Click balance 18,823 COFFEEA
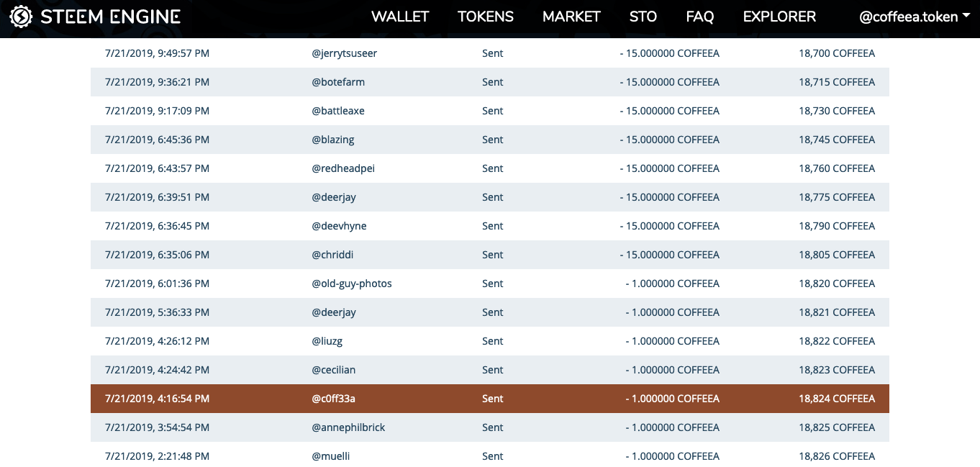Screen dimensions: 980x467 pos(837,370)
